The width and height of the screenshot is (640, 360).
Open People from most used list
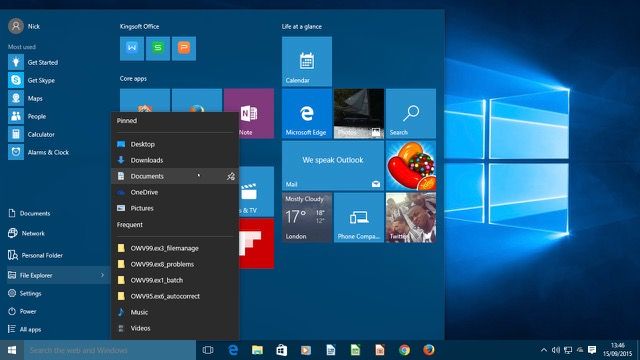click(x=27, y=116)
